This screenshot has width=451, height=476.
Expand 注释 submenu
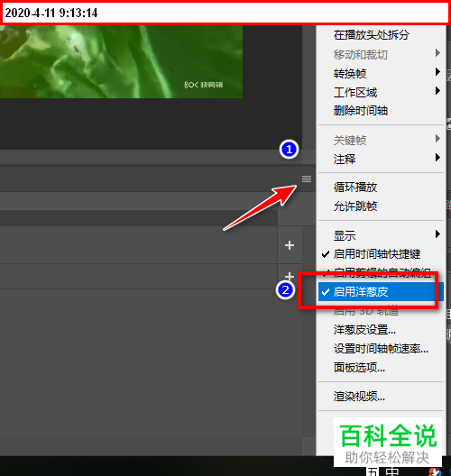(381, 159)
